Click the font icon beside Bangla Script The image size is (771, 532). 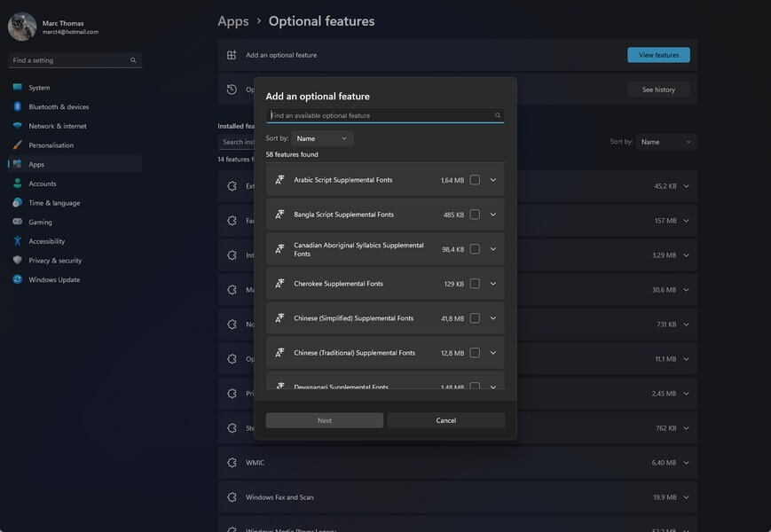(x=279, y=215)
